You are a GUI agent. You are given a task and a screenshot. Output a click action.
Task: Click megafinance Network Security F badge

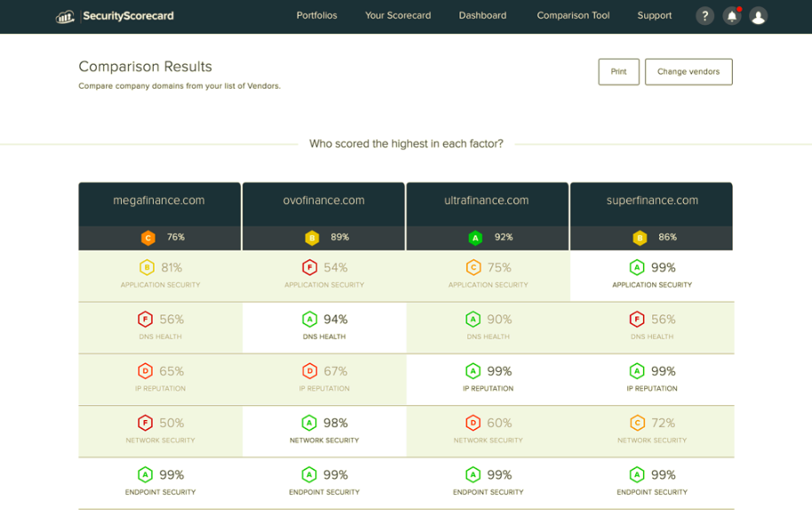click(145, 423)
